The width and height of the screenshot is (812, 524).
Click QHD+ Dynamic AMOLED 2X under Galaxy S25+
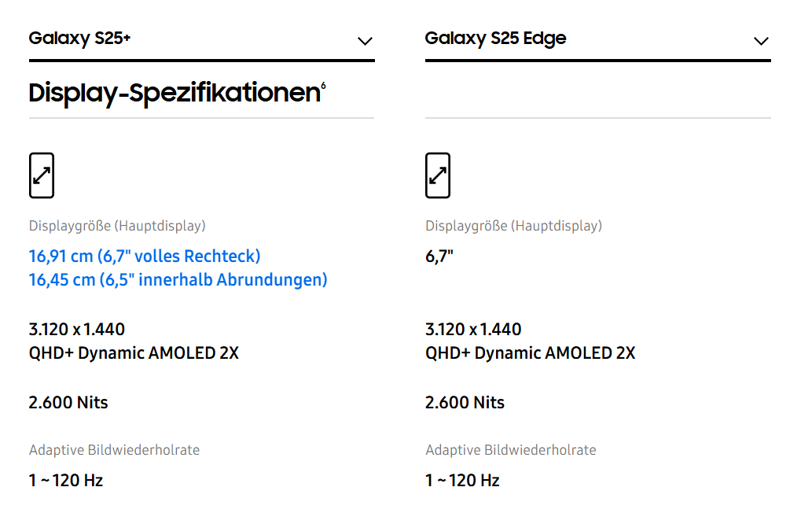(134, 352)
